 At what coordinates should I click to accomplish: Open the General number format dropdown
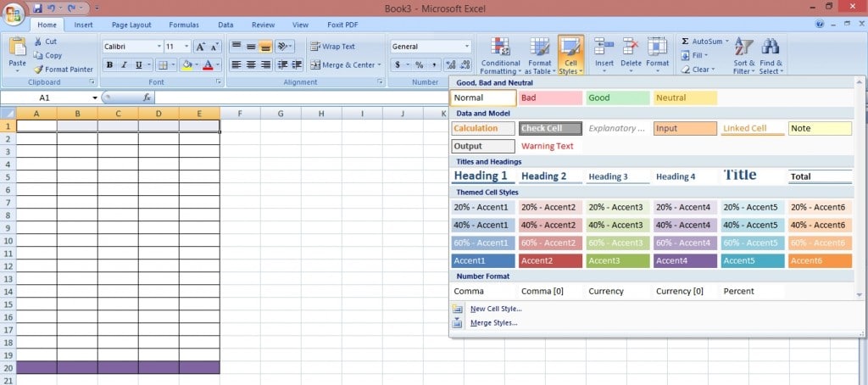tap(467, 47)
